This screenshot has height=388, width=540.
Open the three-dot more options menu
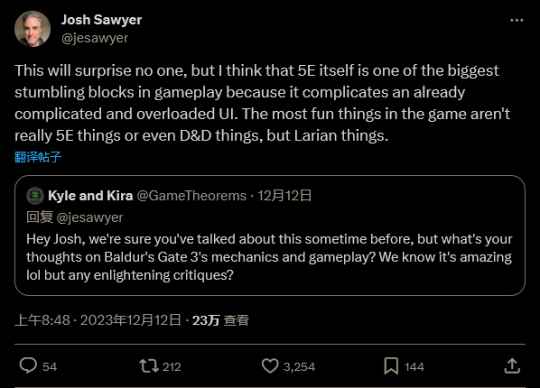517,20
